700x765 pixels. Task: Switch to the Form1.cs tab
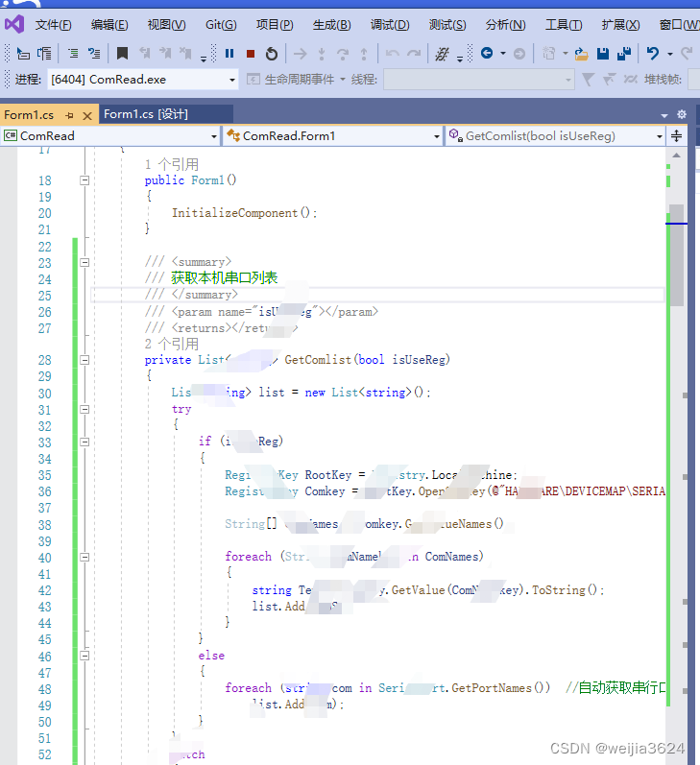click(x=29, y=114)
